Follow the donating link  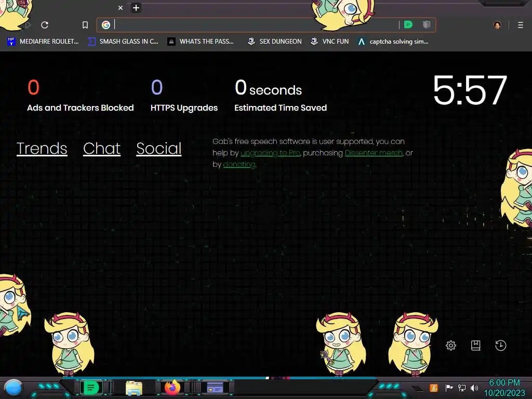239,165
